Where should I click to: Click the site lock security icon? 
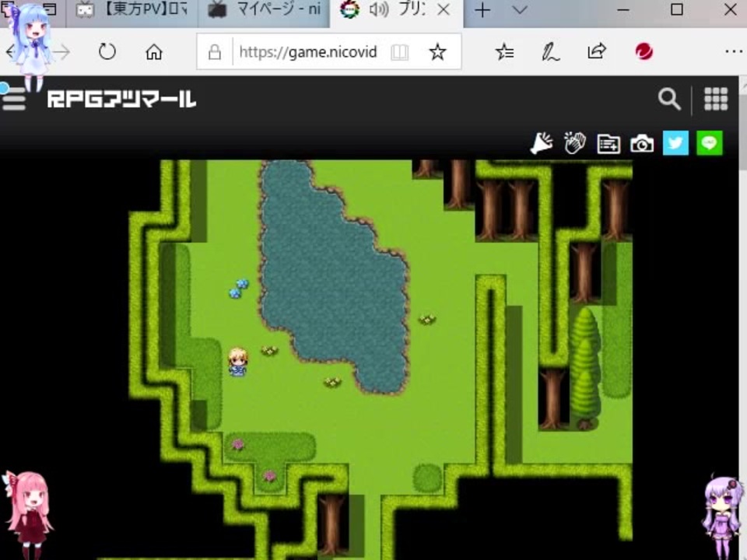215,52
